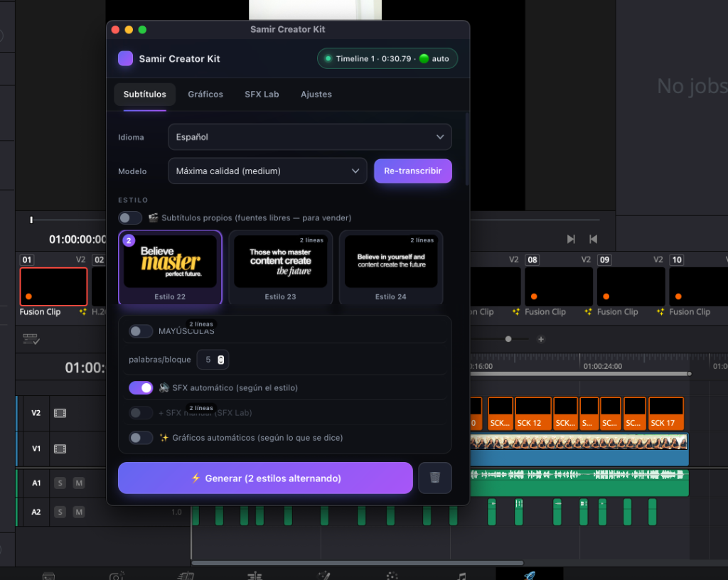Click the V2 track film strip icon
Viewport: 728px width, 580px height.
[60, 413]
